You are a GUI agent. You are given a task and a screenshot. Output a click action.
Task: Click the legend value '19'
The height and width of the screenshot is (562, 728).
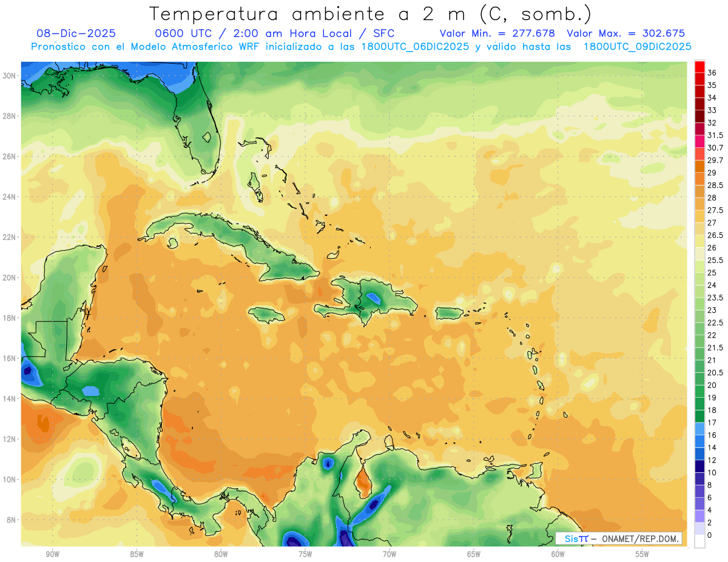712,398
